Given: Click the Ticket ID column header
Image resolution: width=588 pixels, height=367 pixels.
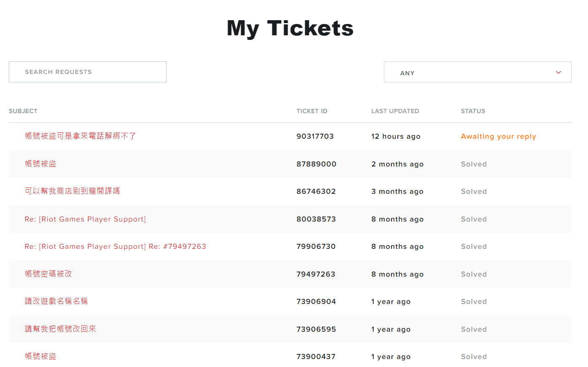Looking at the screenshot, I should pos(312,111).
